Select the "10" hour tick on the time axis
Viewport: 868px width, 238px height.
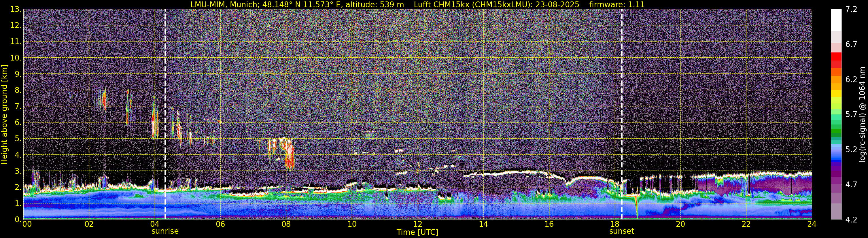coord(352,224)
